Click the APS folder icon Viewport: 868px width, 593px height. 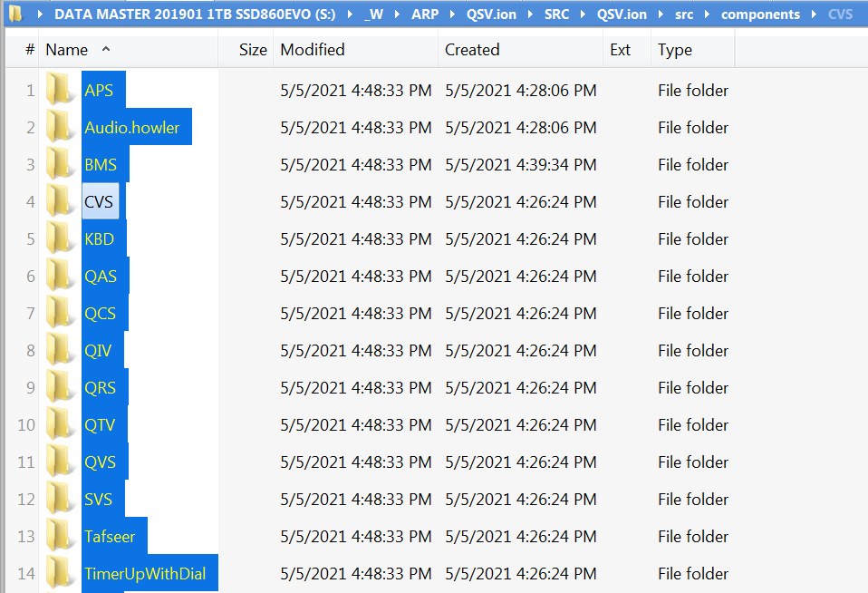[60, 90]
